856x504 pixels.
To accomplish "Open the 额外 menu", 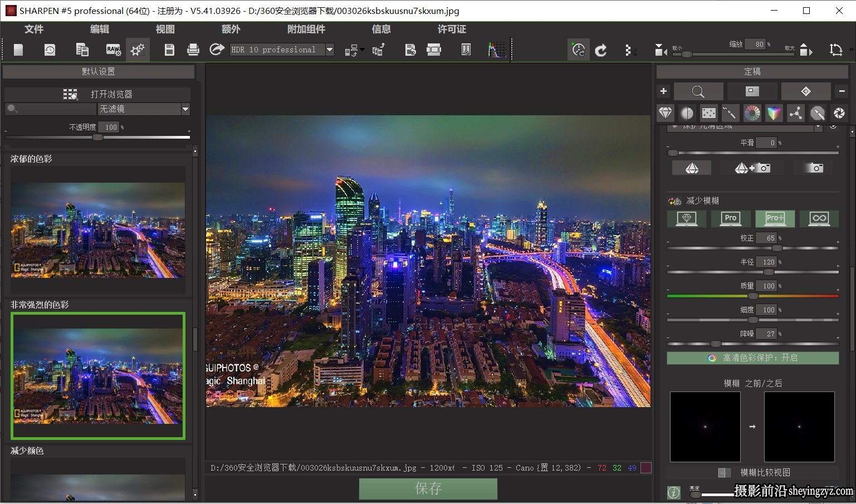I will pos(231,29).
